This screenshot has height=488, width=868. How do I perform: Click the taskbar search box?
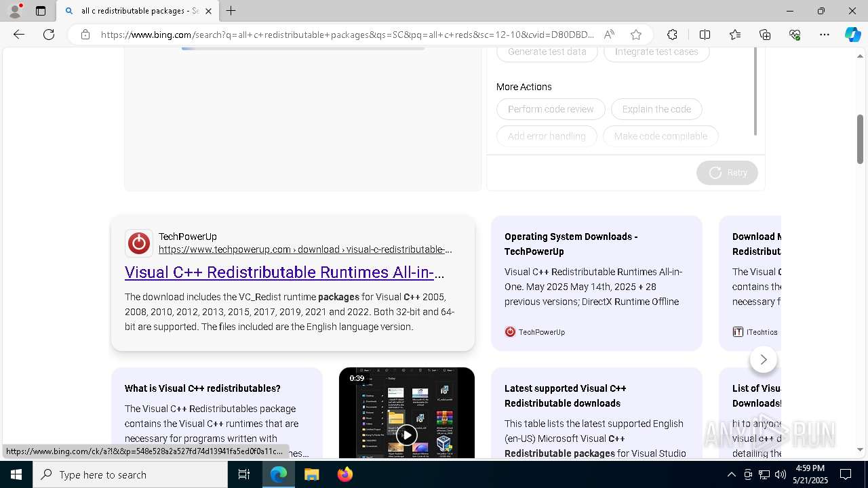pyautogui.click(x=130, y=474)
